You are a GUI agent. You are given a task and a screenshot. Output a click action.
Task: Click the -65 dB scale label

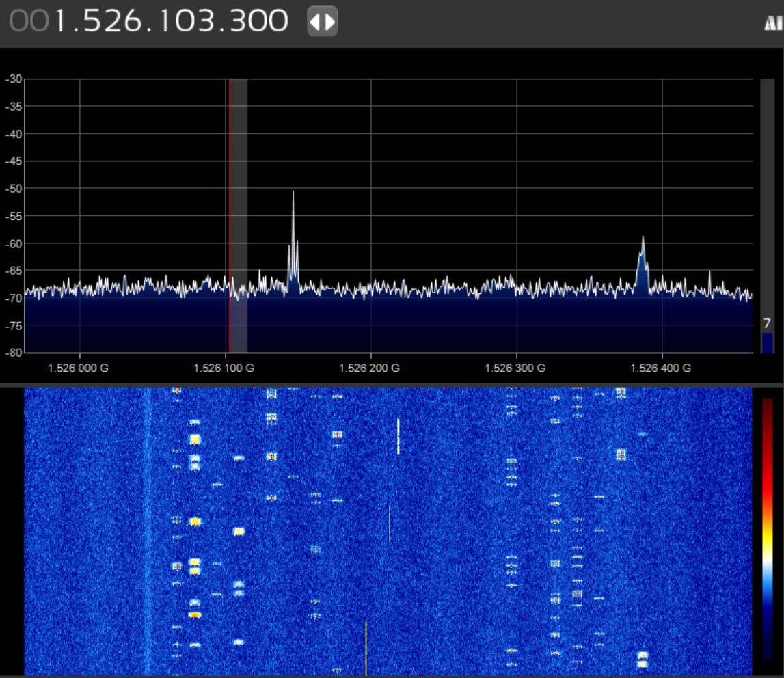pos(14,271)
